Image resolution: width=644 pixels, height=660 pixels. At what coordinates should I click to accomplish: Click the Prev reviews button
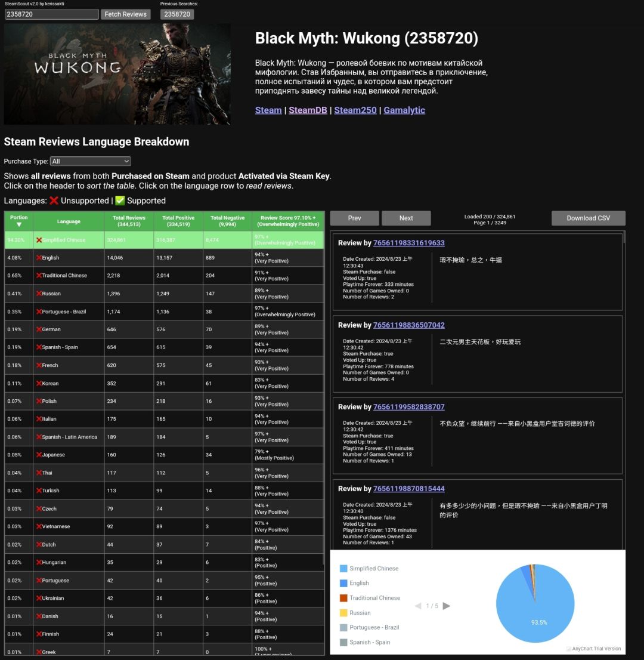[355, 218]
